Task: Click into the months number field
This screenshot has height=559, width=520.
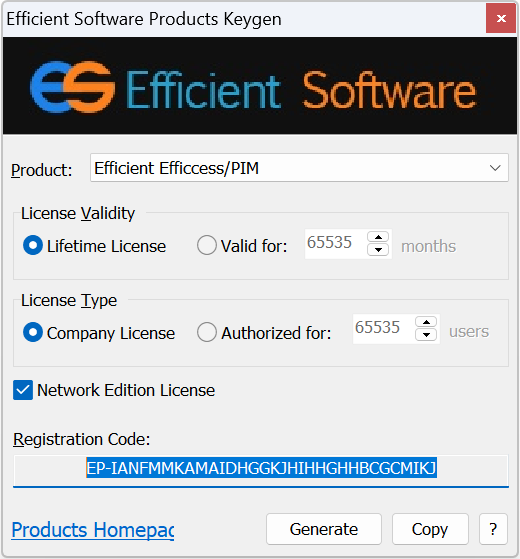Action: (335, 244)
